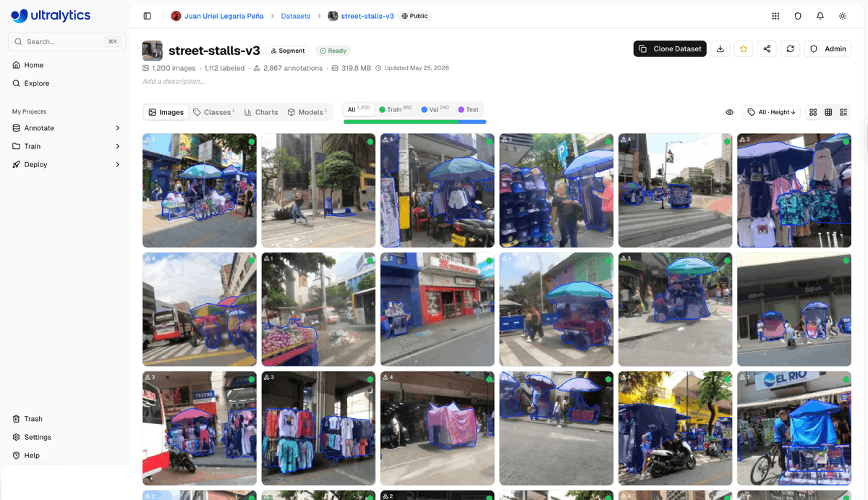Open the Classes tab
The image size is (868, 500).
point(213,112)
